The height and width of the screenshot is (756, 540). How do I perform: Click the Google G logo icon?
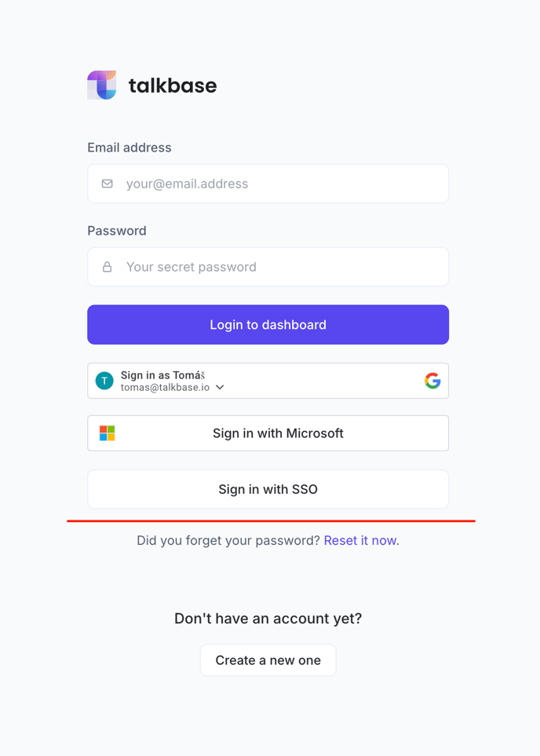(x=432, y=381)
